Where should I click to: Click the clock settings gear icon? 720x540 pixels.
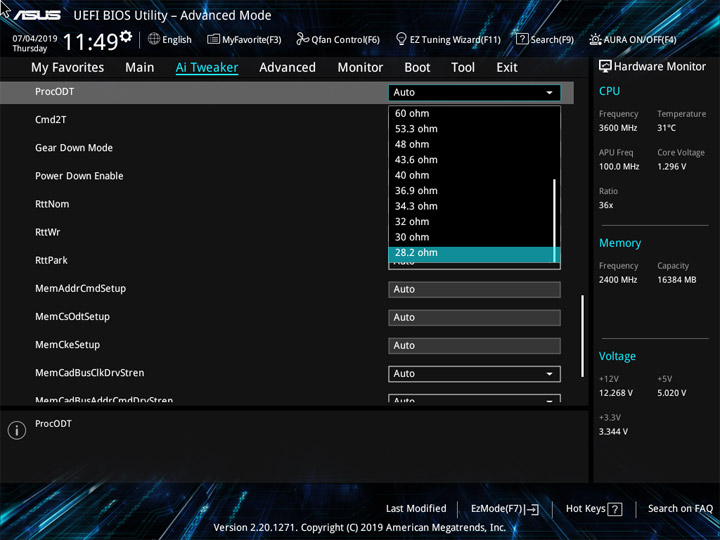[126, 36]
